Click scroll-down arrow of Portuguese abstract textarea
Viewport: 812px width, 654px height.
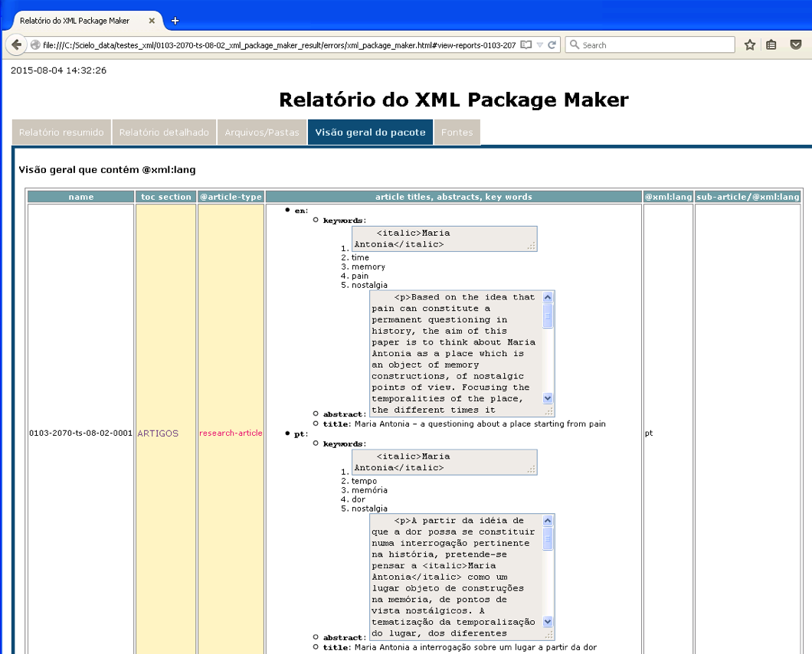[x=548, y=621]
